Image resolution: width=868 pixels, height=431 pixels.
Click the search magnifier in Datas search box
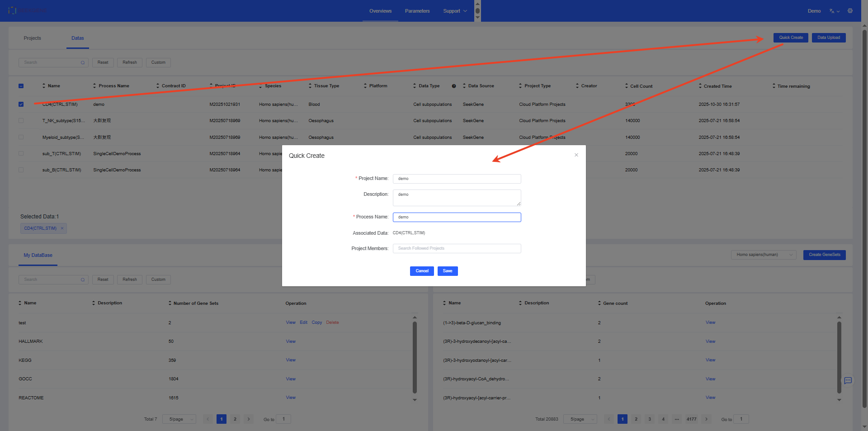click(83, 63)
